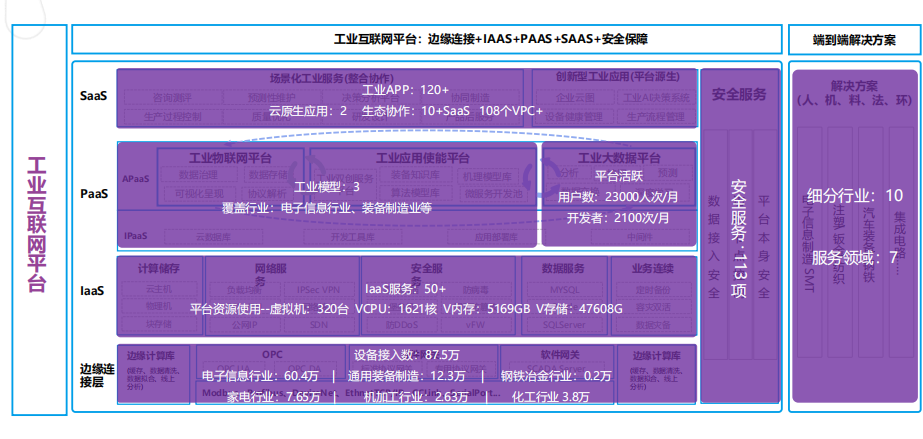Select the '边缘连接层' layer label

pyautogui.click(x=97, y=375)
